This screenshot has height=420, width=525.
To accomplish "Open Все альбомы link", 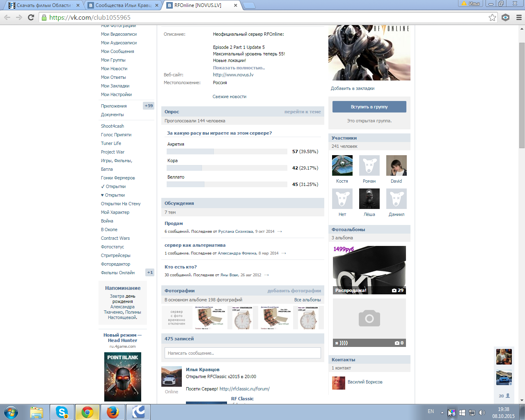I will (x=307, y=300).
